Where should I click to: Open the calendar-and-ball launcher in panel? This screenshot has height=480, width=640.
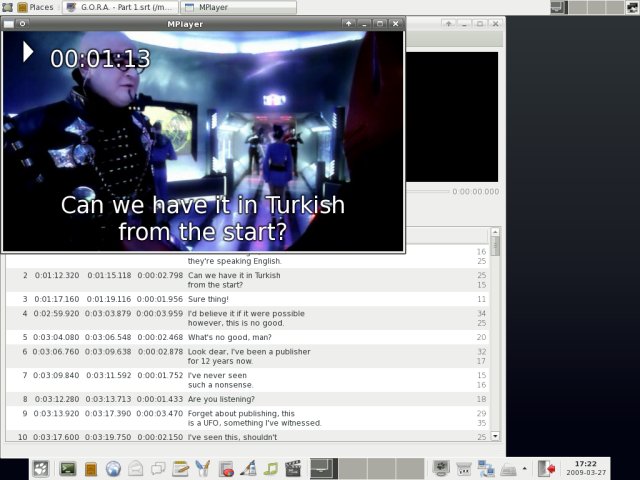click(226, 469)
